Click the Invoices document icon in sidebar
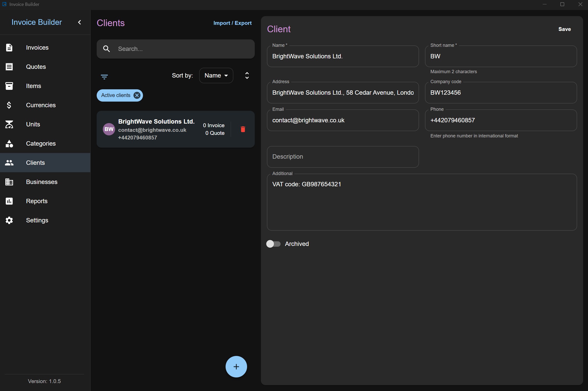Viewport: 588px width, 391px height. tap(9, 48)
